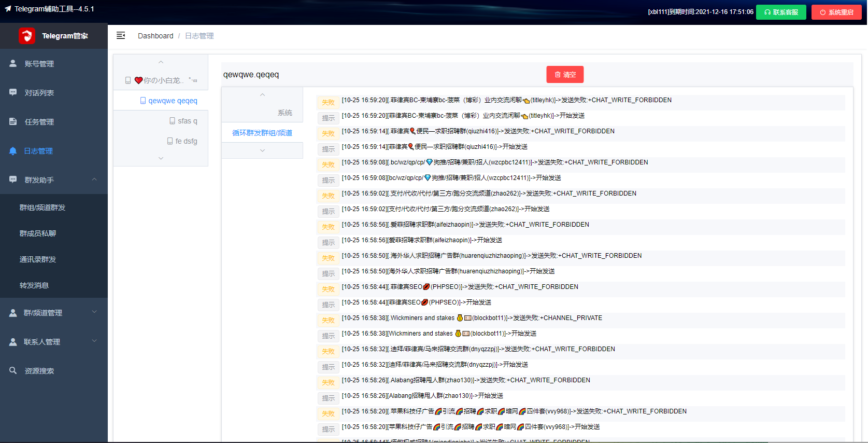
Task: Click the 系统重启 restart button
Action: tap(836, 12)
